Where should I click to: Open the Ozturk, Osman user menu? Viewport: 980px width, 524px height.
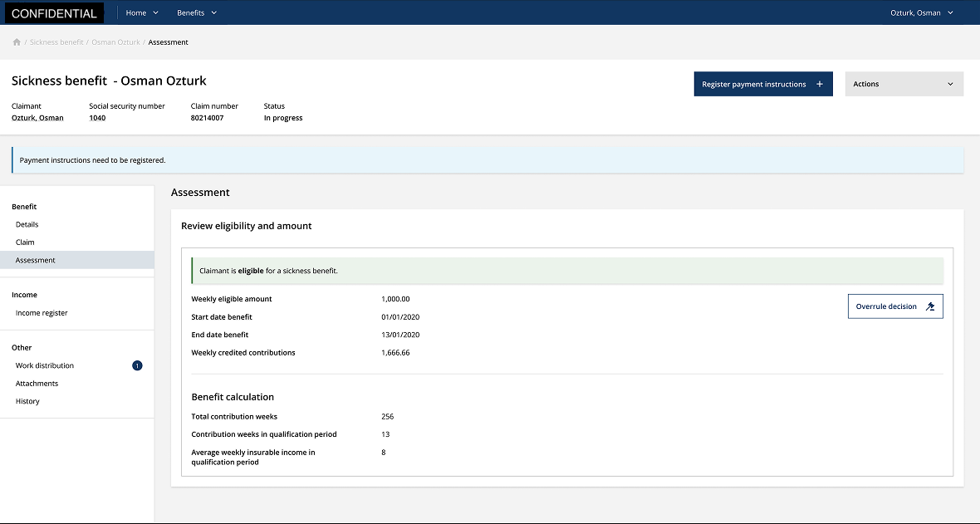tap(921, 13)
